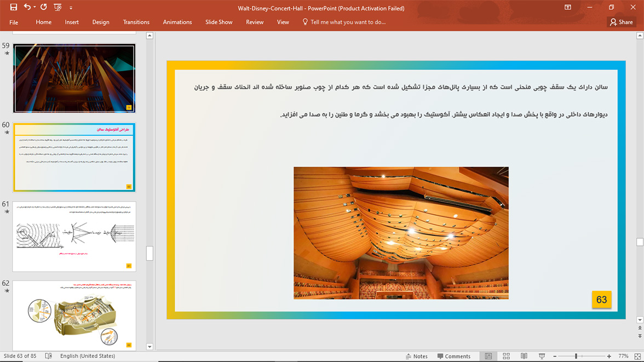Redo the last action

tap(44, 7)
